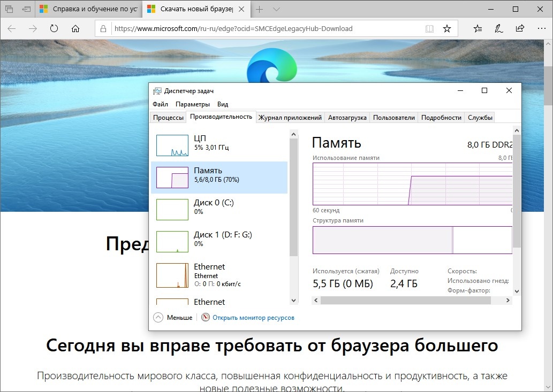Image resolution: width=553 pixels, height=392 pixels.
Task: Click the memory panel vertical scroll up arrow
Action: pyautogui.click(x=517, y=130)
